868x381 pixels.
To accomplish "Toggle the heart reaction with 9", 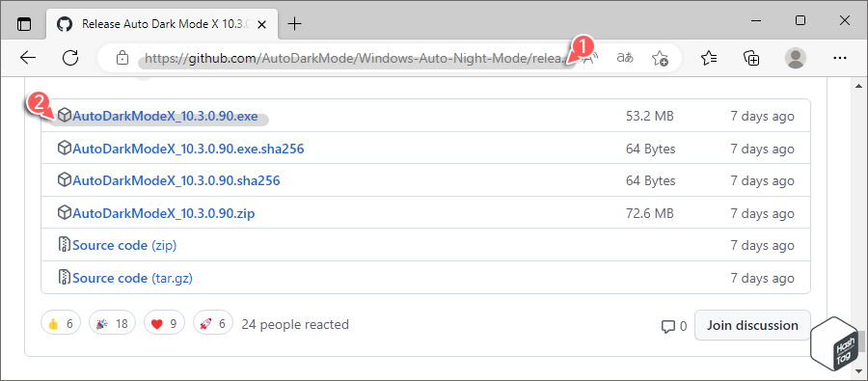I will [164, 324].
